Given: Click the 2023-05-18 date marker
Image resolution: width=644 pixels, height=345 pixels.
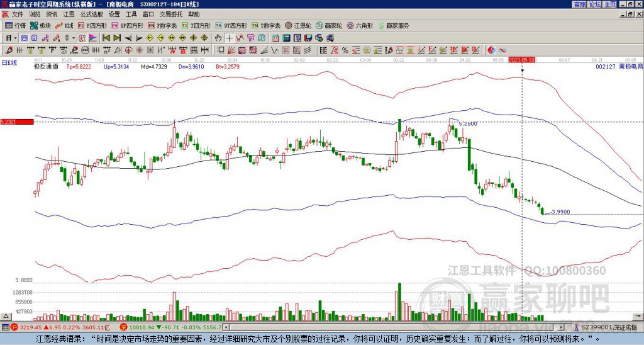Looking at the screenshot, I should [x=520, y=60].
